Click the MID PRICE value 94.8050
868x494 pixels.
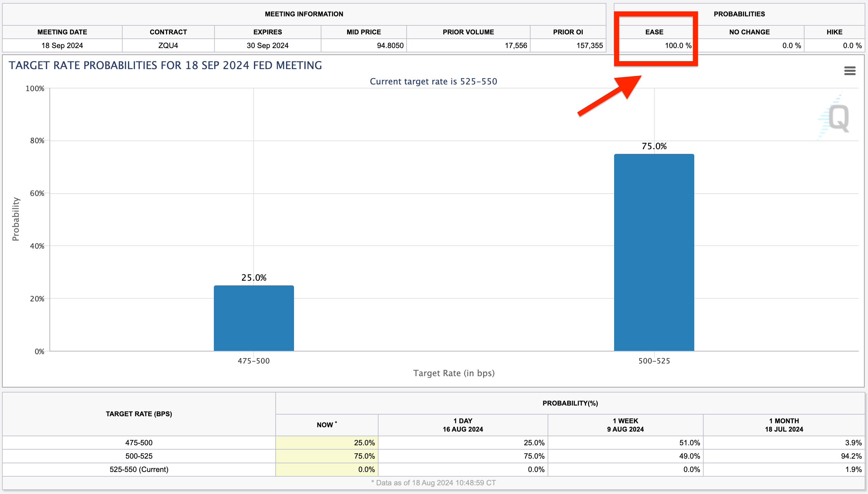[390, 45]
